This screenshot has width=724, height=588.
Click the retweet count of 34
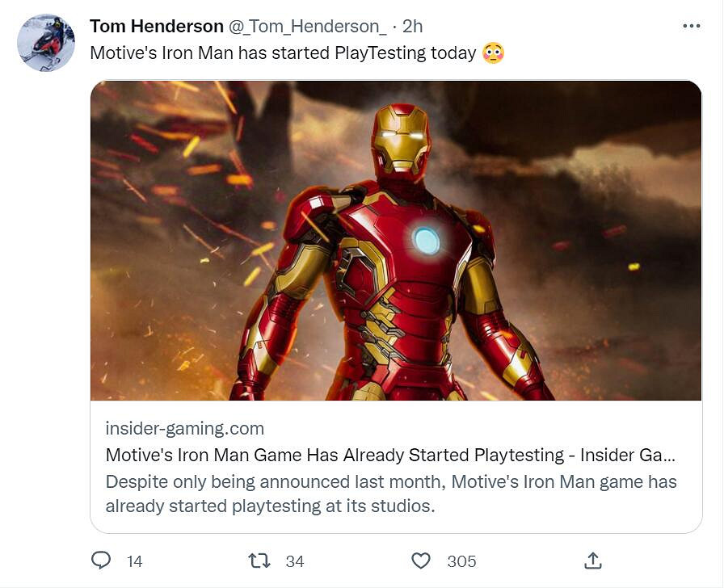(295, 561)
